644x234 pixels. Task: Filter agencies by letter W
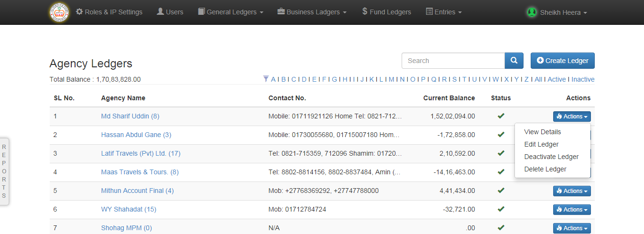[x=495, y=79]
